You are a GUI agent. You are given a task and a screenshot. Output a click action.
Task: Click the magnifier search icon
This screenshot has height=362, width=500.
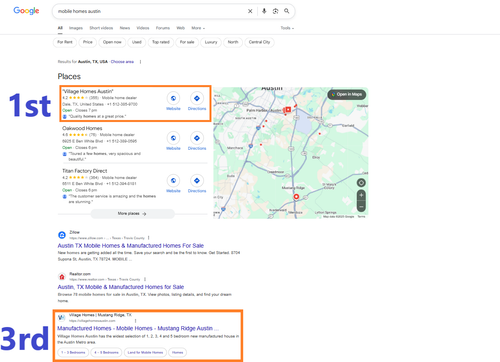pyautogui.click(x=287, y=11)
